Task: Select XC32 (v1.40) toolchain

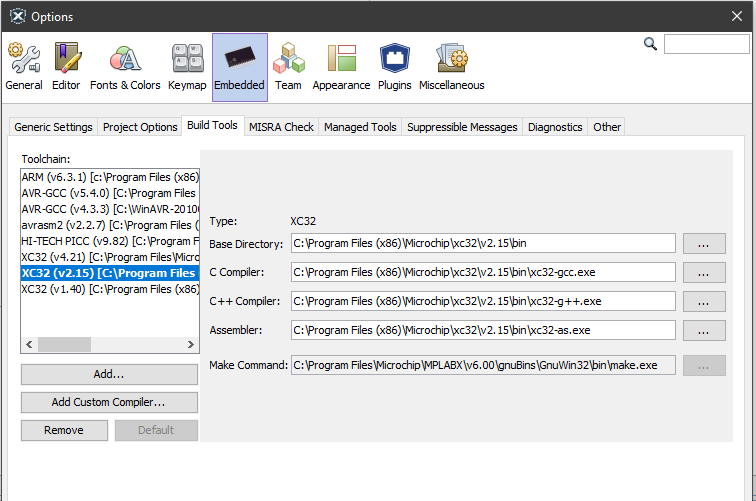Action: pyautogui.click(x=110, y=288)
